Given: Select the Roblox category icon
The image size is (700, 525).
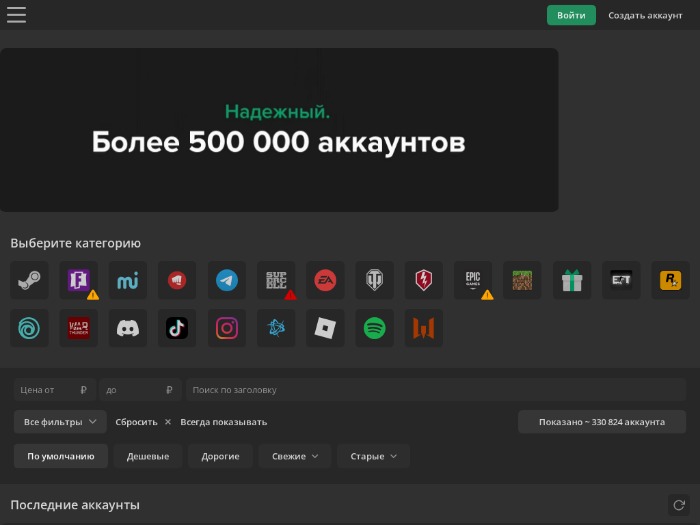Looking at the screenshot, I should [x=325, y=328].
